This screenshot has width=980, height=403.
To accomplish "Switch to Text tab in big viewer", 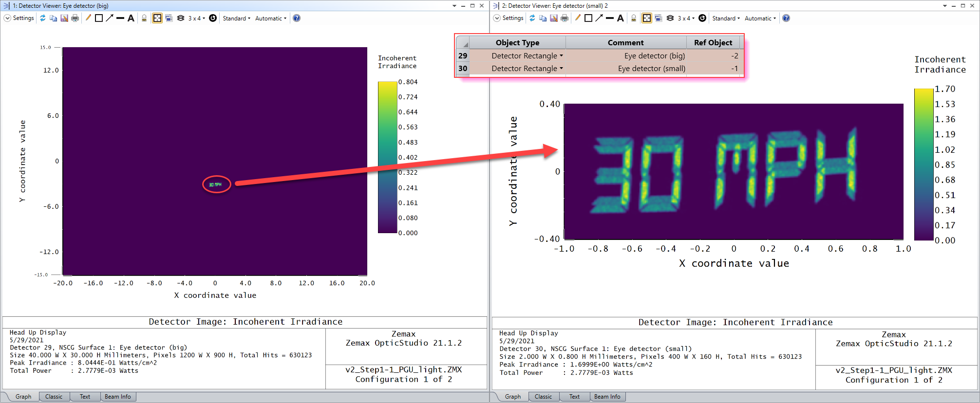I will (x=85, y=397).
